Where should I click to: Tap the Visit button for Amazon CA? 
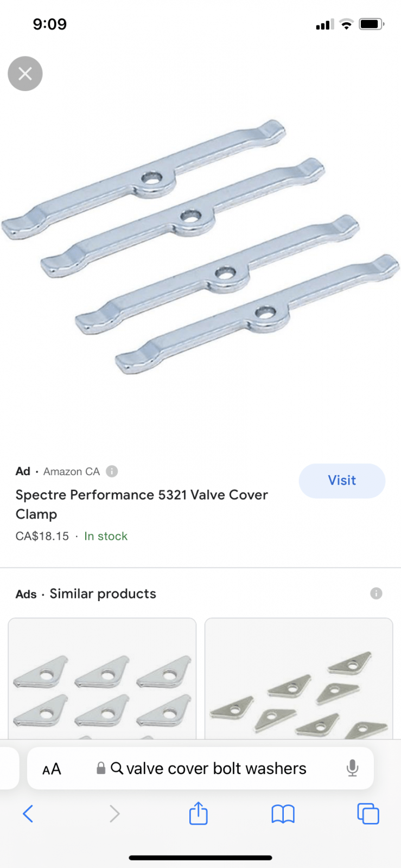click(342, 481)
